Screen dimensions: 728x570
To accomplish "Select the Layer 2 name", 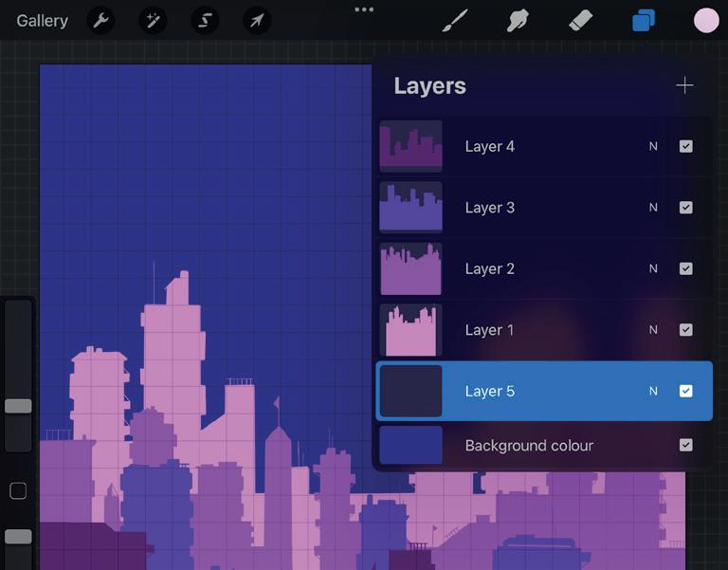I will tap(490, 268).
